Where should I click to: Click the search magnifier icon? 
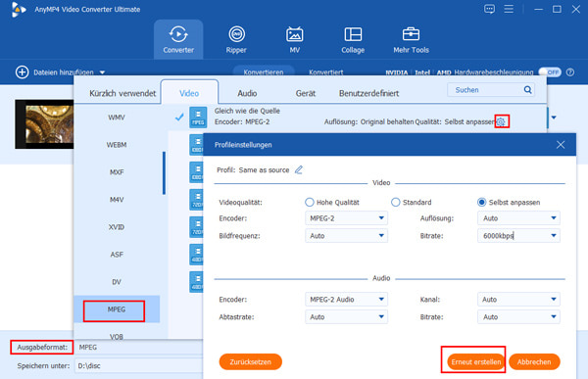(x=527, y=89)
